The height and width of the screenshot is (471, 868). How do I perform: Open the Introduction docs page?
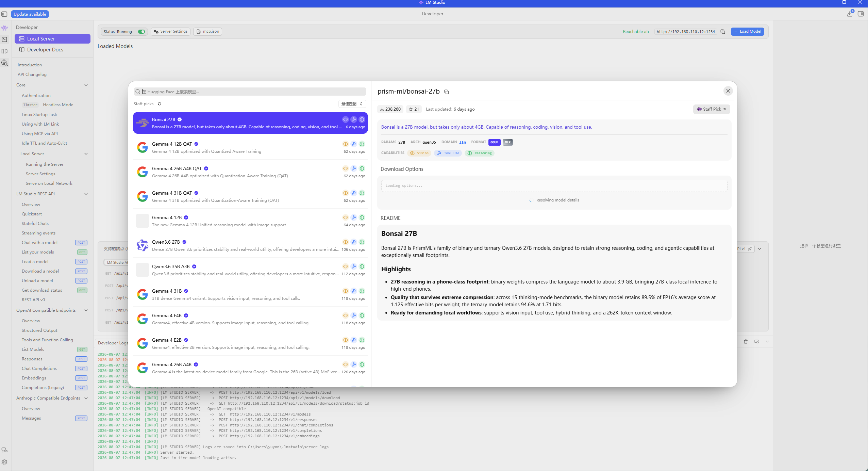[x=30, y=65]
